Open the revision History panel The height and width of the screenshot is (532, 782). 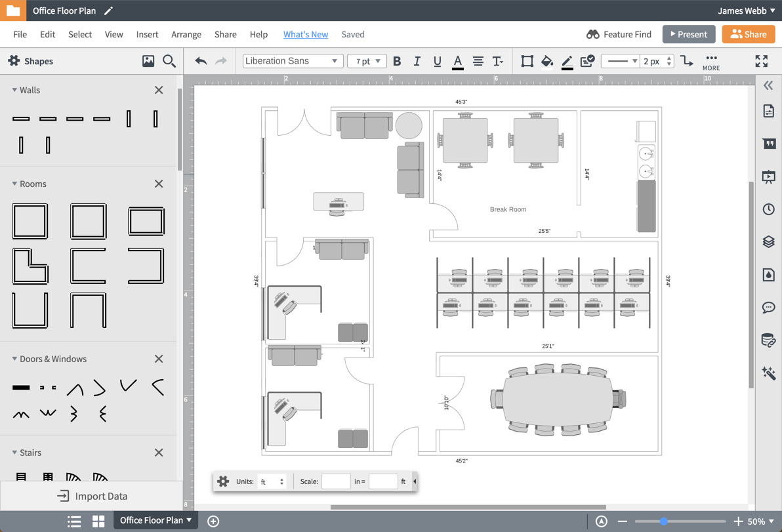tap(768, 209)
